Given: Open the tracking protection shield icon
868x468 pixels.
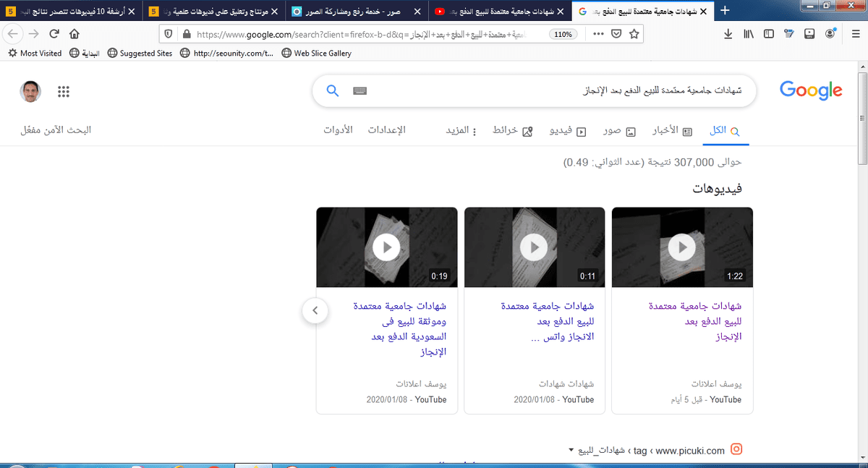Looking at the screenshot, I should point(169,34).
